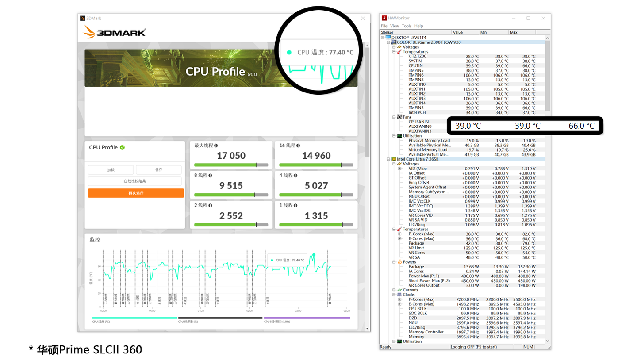The width and height of the screenshot is (637, 364).
Task: Click the Clocks icon in HWMonitor
Action: coord(399,295)
